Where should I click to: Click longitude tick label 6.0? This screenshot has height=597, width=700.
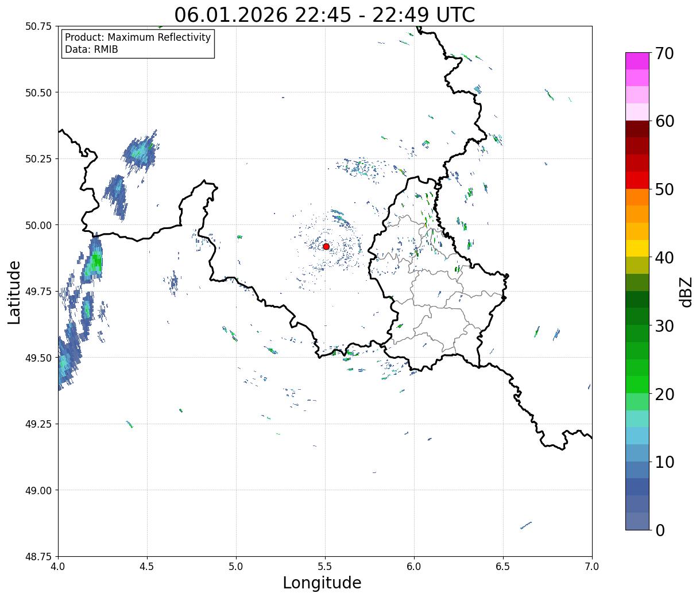coord(414,567)
